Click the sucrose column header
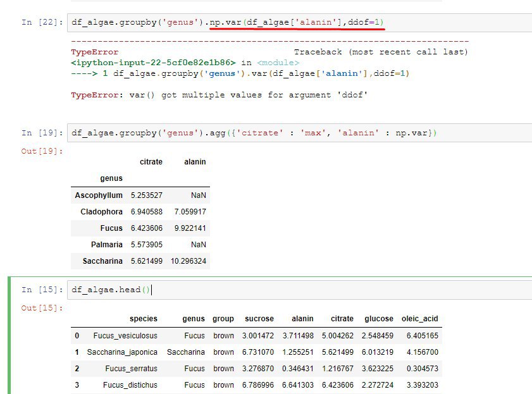The image size is (532, 394). click(x=259, y=319)
